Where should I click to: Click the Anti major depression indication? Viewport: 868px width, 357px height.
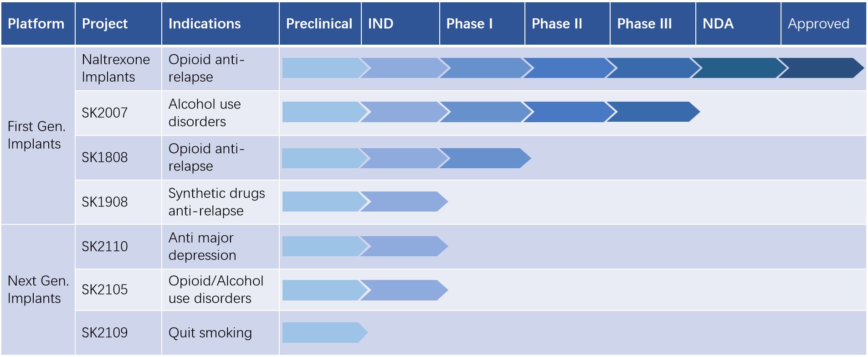point(202,246)
